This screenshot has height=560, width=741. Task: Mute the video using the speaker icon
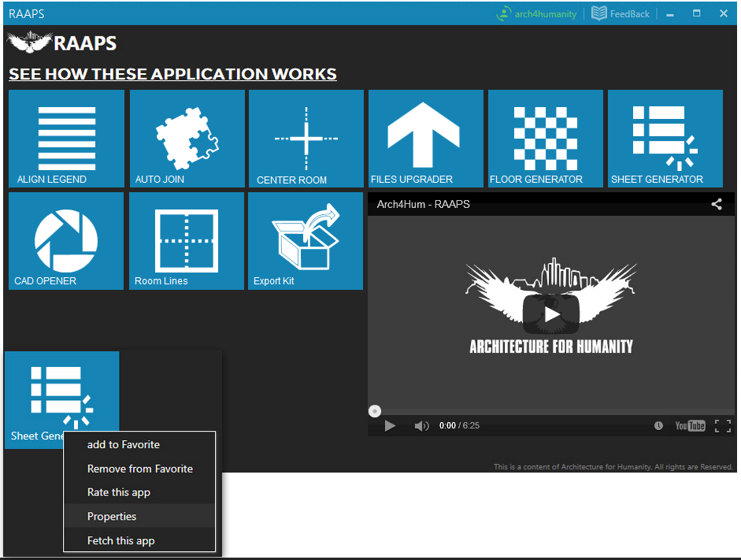click(x=421, y=426)
